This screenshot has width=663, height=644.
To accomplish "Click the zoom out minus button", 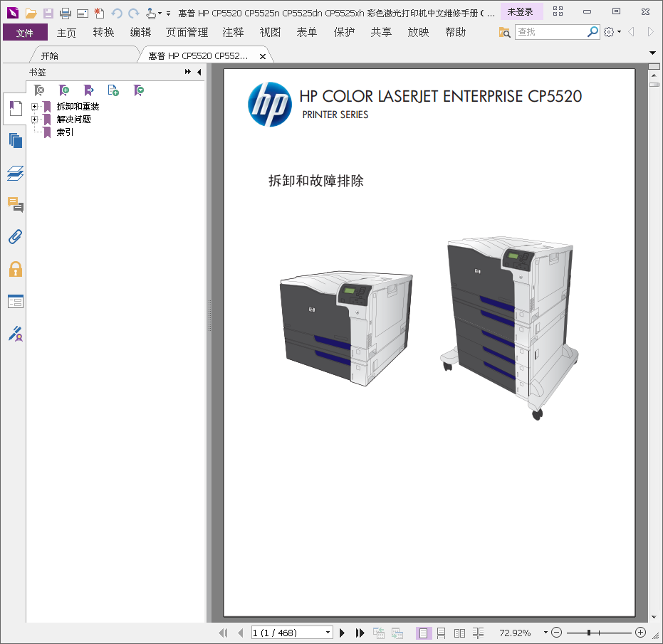I will (557, 633).
